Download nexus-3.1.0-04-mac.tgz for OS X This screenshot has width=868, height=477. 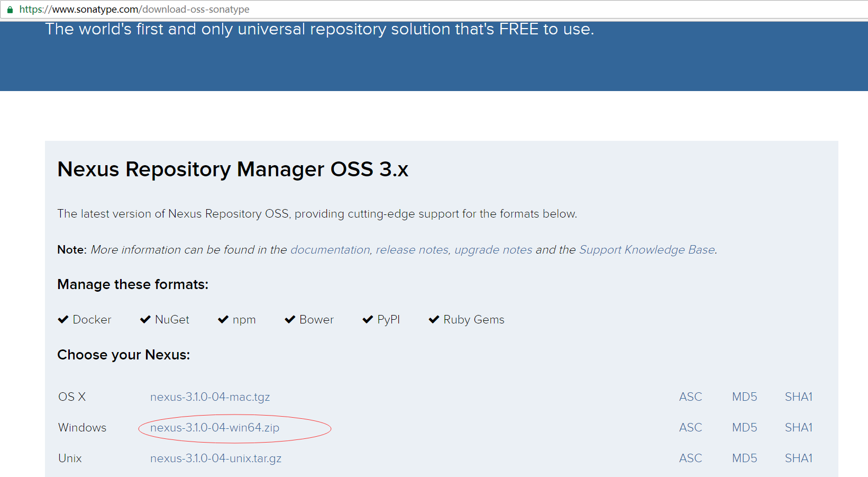[x=210, y=397]
